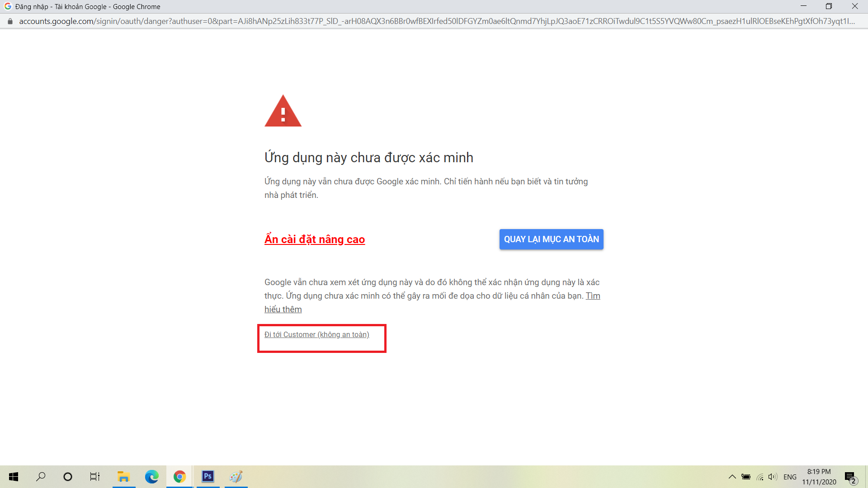Screen dimensions: 868x488
Task: Click the red warning triangle icon
Action: tap(283, 112)
